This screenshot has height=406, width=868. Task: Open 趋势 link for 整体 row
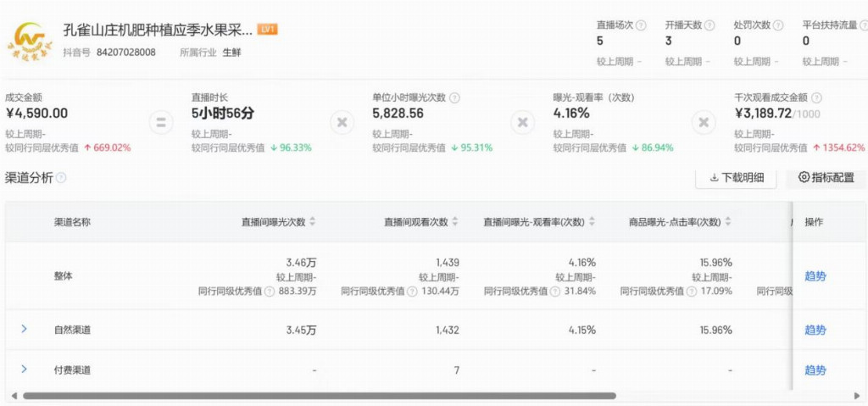pyautogui.click(x=815, y=276)
